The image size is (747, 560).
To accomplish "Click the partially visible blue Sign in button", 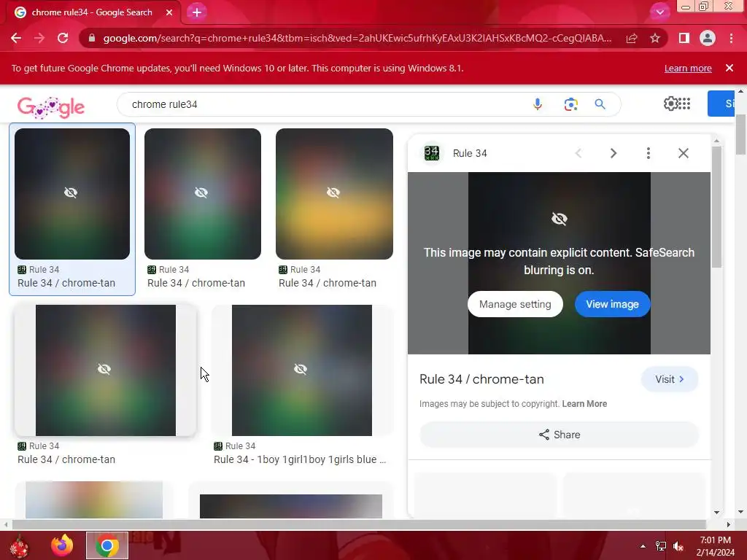I will point(721,104).
